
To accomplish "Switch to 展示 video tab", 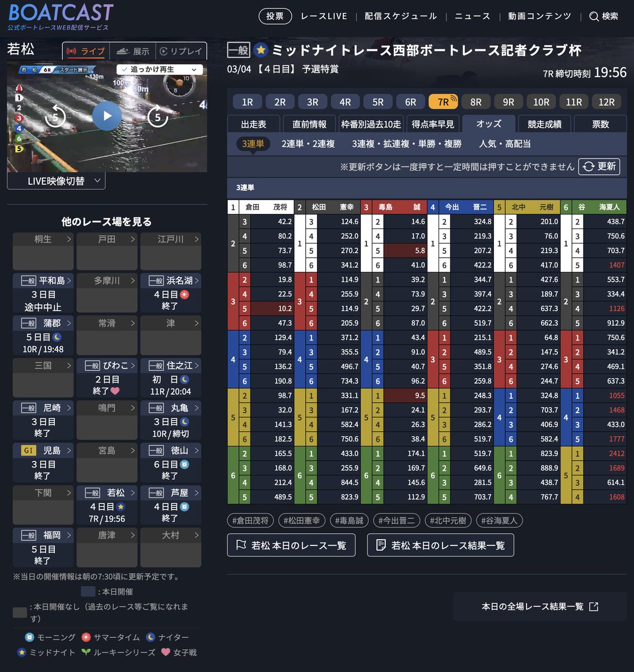I will click(133, 51).
